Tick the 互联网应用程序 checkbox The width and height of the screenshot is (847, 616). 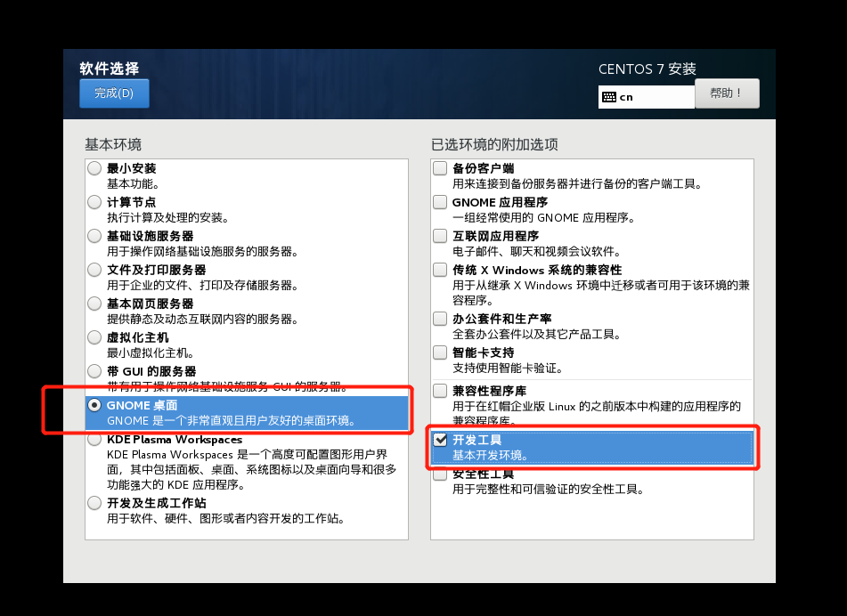(x=440, y=236)
